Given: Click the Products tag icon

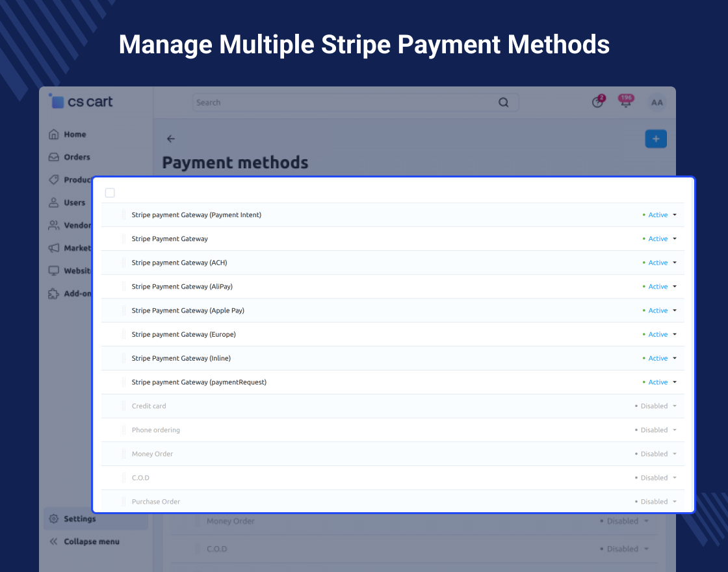Looking at the screenshot, I should 54,179.
